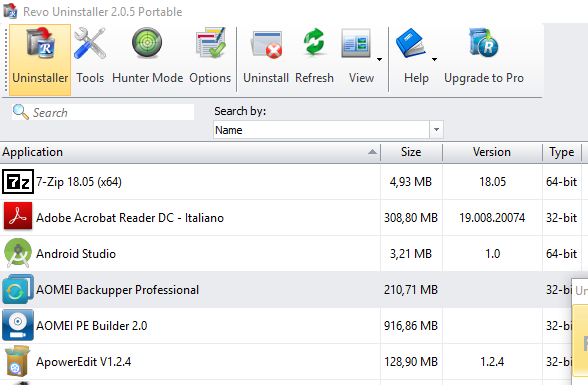
Task: Click the Adobe Acrobat Reader icon
Action: [18, 216]
